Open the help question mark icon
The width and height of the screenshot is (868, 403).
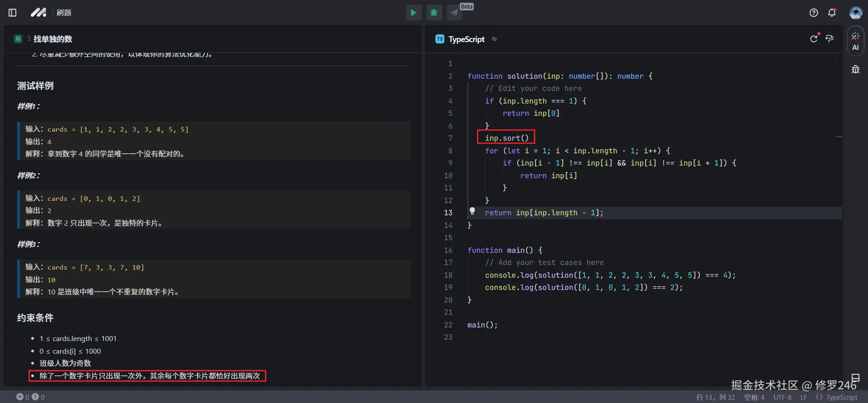coord(814,13)
